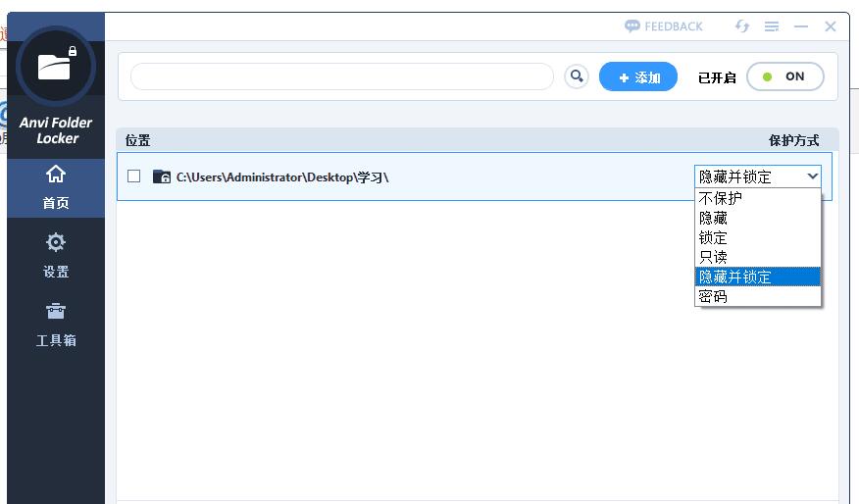Choose highlighted 隐藏并锁定 in the dropdown list
Viewport: 859px width, 504px height.
pyautogui.click(x=758, y=277)
